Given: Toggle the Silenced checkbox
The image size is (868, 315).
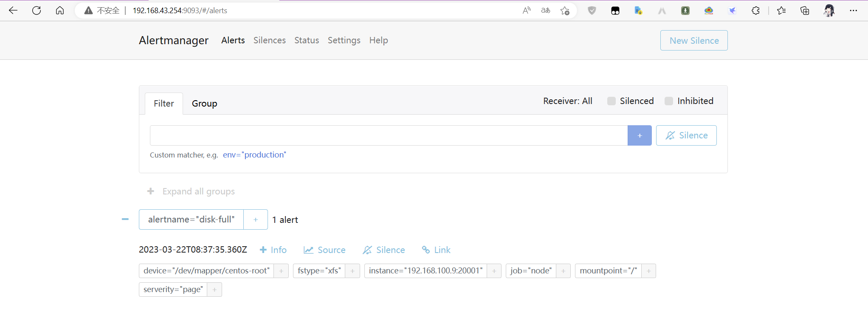Looking at the screenshot, I should tap(612, 101).
